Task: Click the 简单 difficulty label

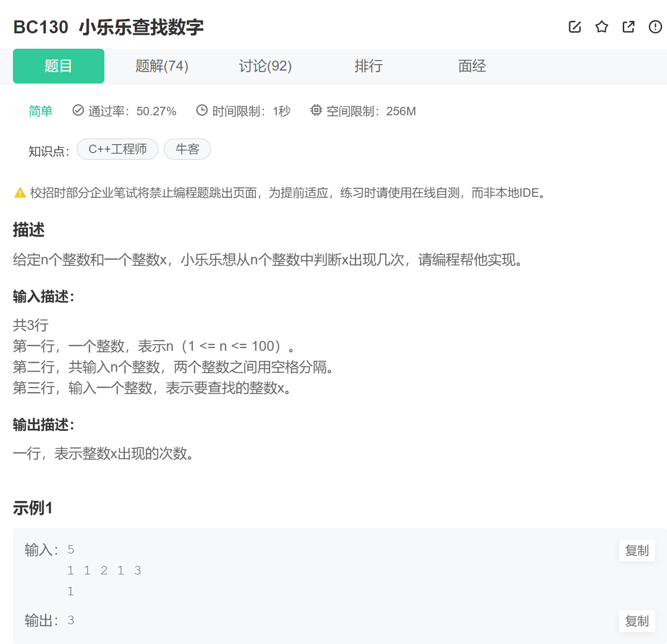Action: pos(41,111)
